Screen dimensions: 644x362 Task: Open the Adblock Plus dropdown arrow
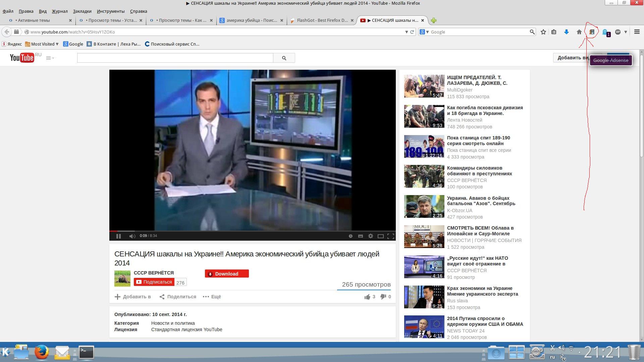[626, 32]
